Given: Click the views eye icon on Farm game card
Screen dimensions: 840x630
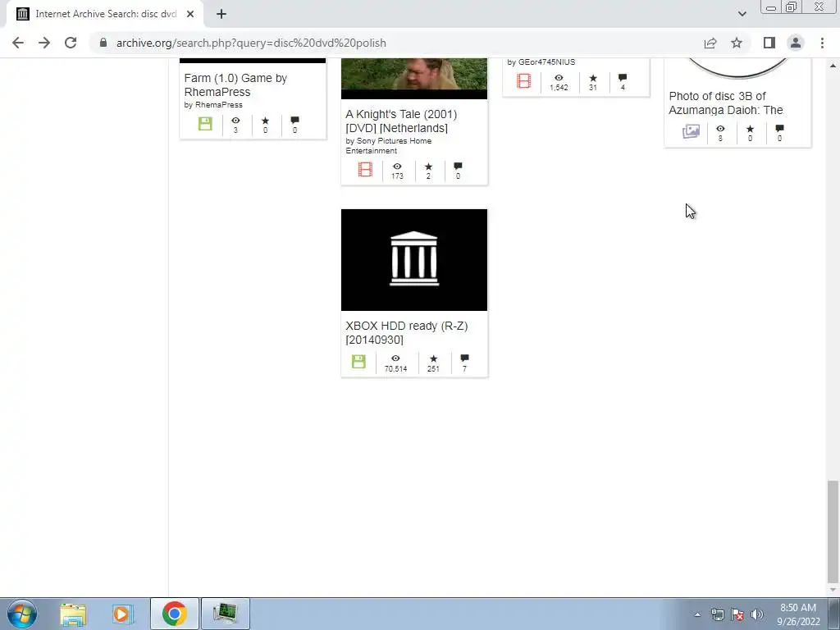Looking at the screenshot, I should [x=235, y=121].
